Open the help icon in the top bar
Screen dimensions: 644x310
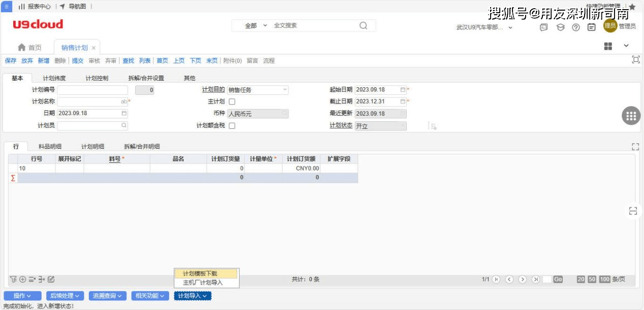(x=575, y=26)
